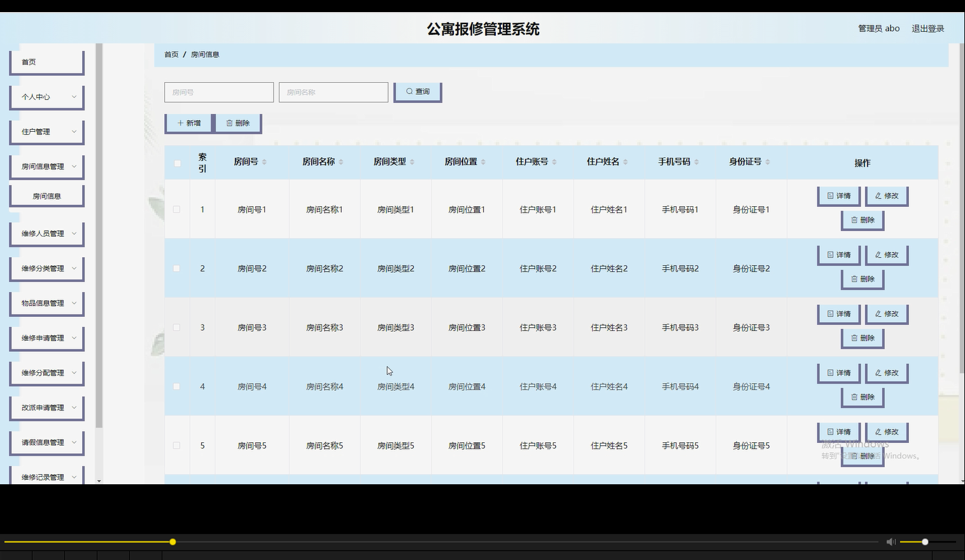
Task: Expand the 维修记录管理 sidebar menu
Action: [x=47, y=476]
